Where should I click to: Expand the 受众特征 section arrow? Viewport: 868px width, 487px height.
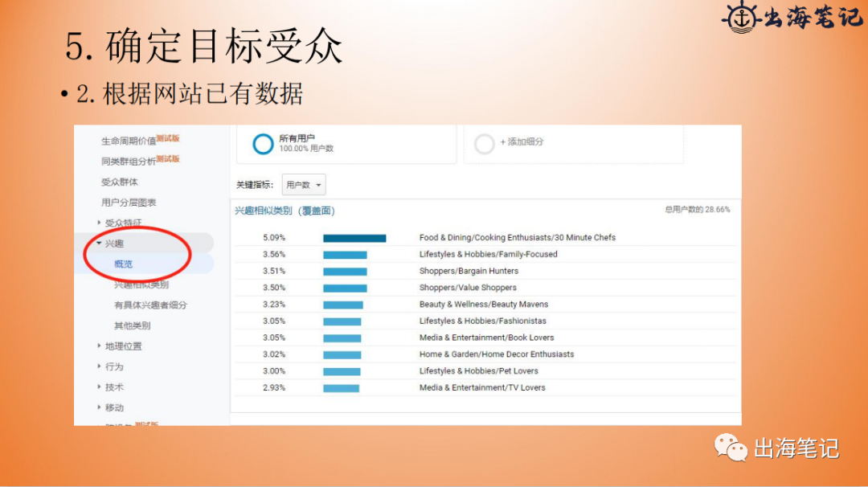click(x=99, y=223)
